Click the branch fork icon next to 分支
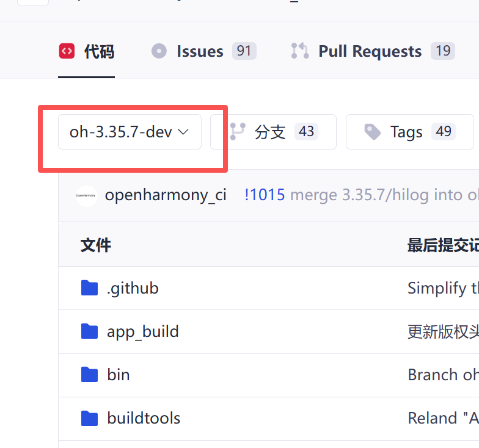 (237, 132)
